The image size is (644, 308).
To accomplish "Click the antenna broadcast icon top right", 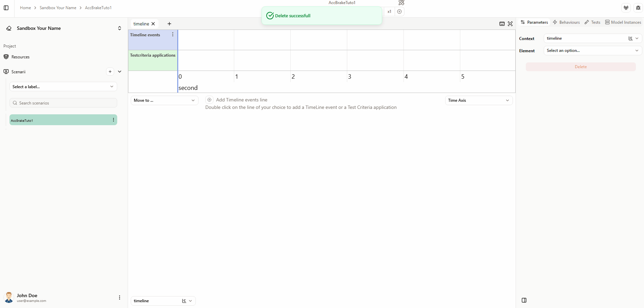I will 626,7.
